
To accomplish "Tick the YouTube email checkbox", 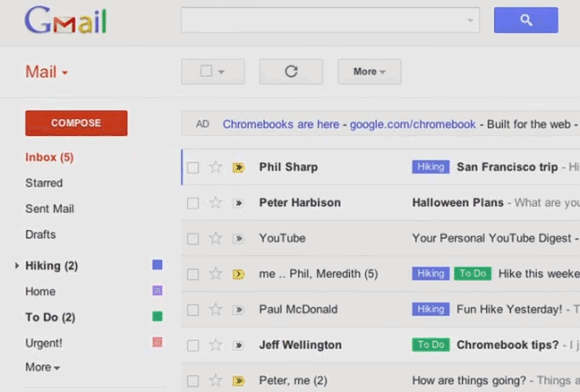I will coord(193,239).
